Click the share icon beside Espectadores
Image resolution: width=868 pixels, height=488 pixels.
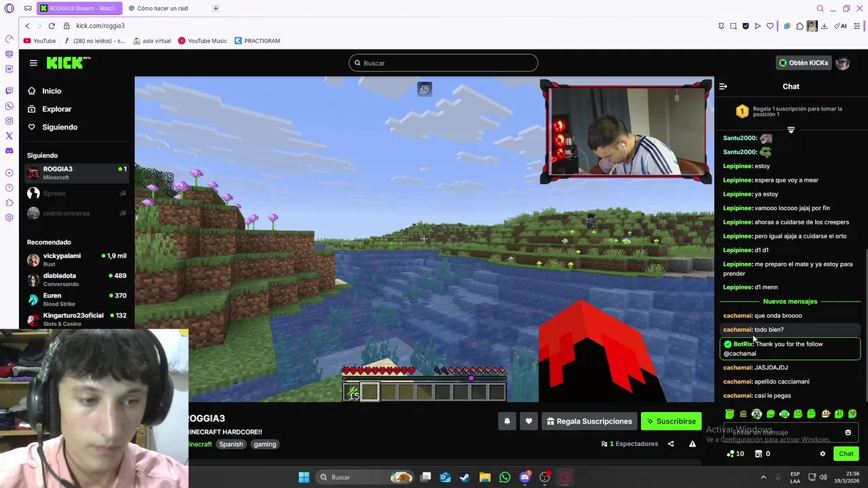[x=671, y=444]
